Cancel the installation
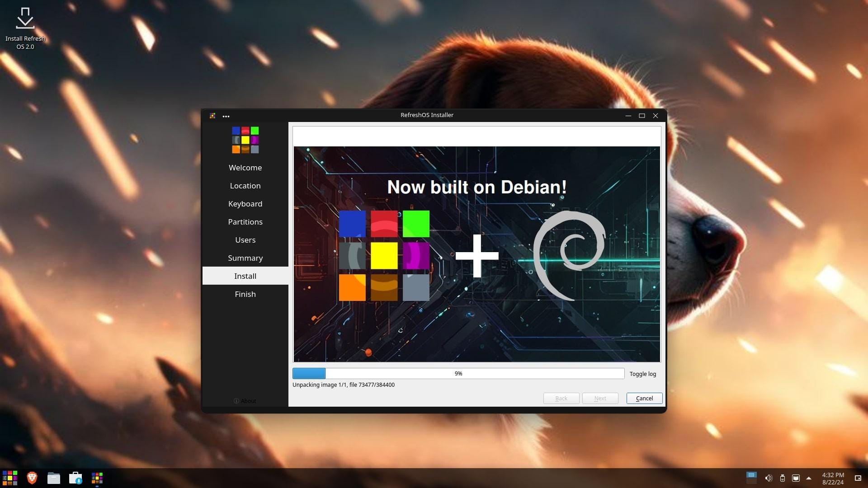The width and height of the screenshot is (868, 488). [x=644, y=398]
